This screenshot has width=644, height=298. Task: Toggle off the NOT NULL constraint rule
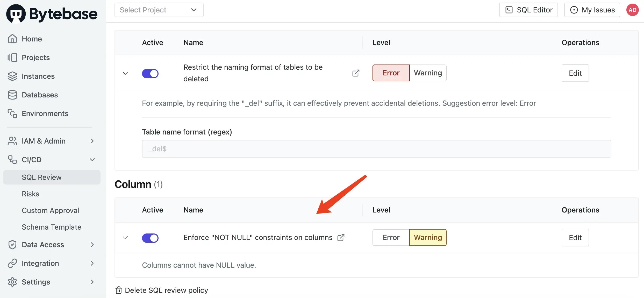click(150, 238)
